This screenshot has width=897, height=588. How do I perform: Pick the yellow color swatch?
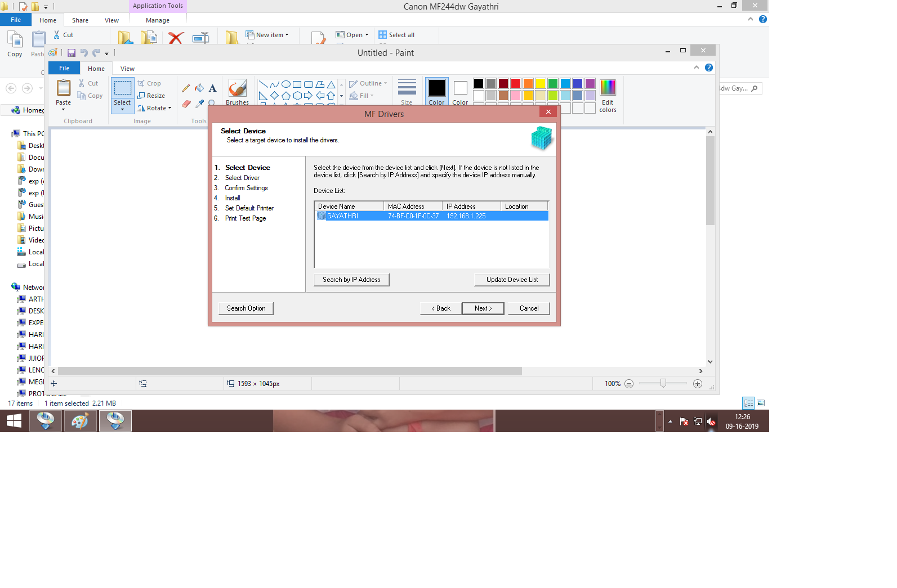click(x=540, y=83)
